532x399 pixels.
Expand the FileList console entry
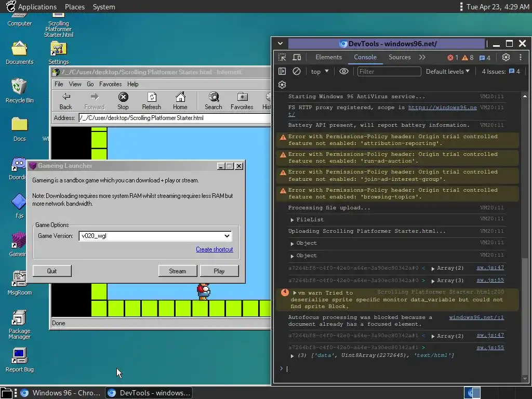point(292,220)
